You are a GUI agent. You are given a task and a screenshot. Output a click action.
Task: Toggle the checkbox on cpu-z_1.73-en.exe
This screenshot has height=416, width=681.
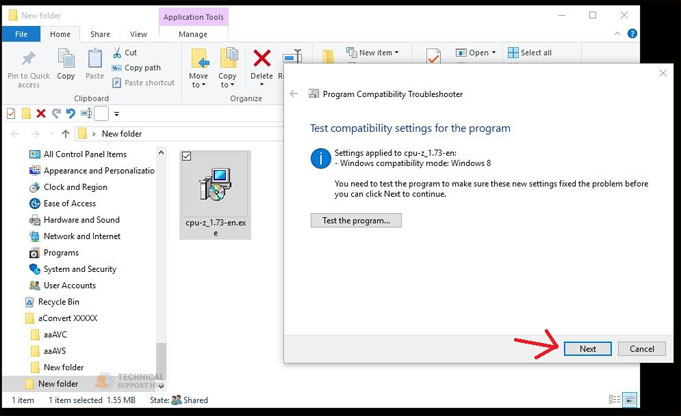coord(187,157)
